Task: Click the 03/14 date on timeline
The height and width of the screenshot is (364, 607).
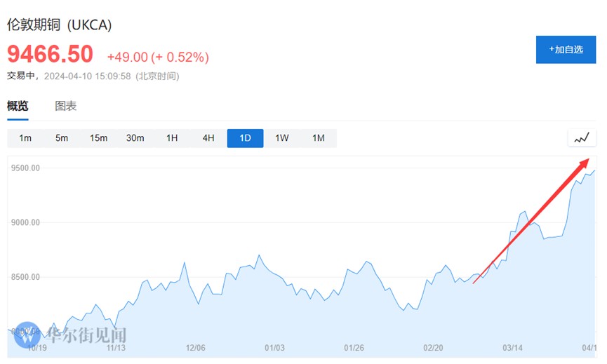Action: coord(513,348)
